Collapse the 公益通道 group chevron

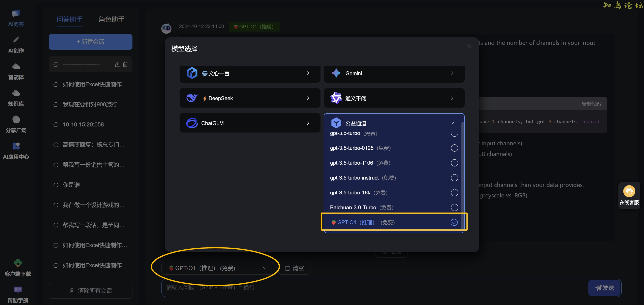pyautogui.click(x=452, y=123)
